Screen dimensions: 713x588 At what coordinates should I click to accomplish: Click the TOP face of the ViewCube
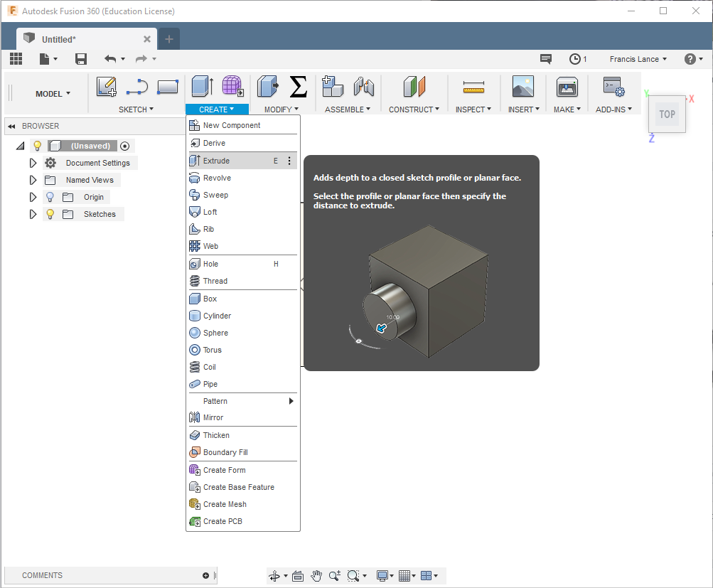[x=667, y=114]
